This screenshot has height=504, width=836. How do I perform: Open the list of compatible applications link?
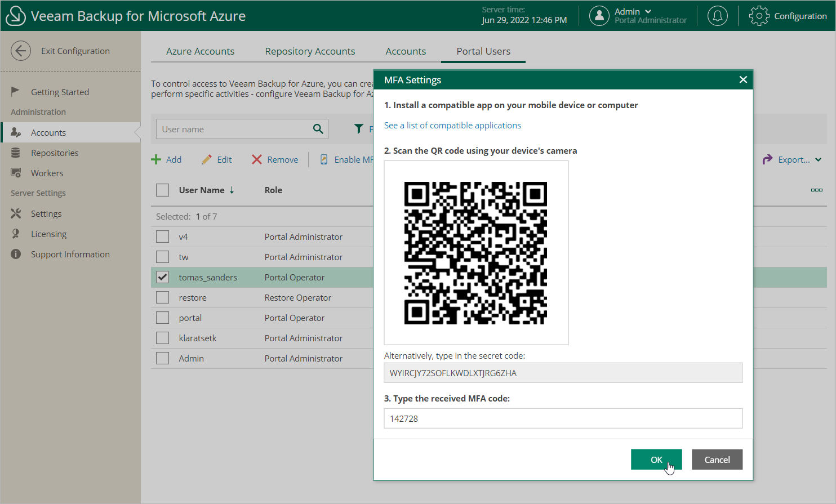point(452,125)
